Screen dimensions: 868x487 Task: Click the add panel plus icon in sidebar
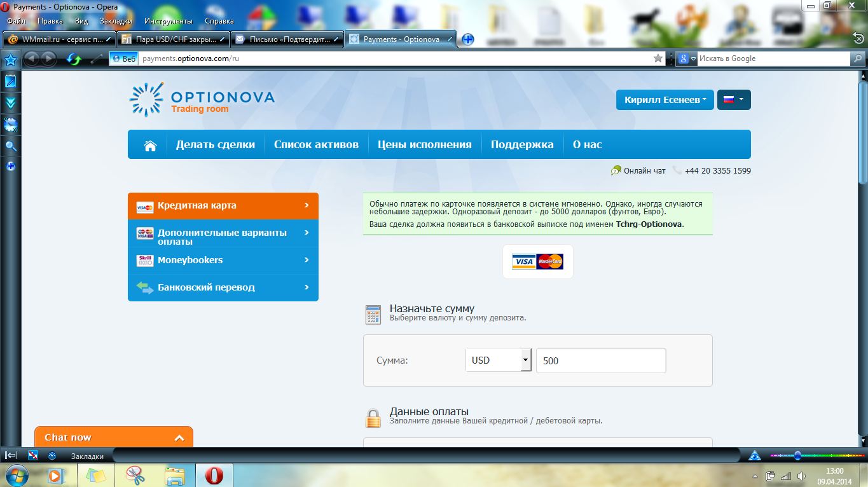(10, 166)
